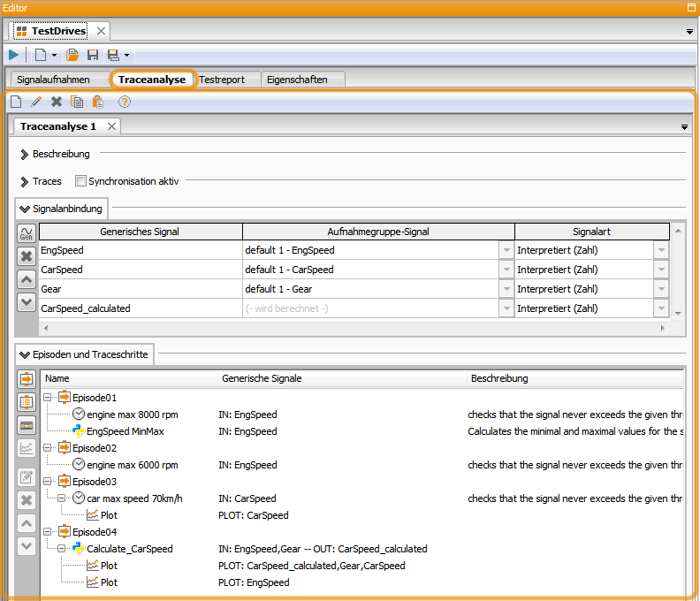
Task: Open dropdown arrow next to Save As icon
Action: click(126, 56)
